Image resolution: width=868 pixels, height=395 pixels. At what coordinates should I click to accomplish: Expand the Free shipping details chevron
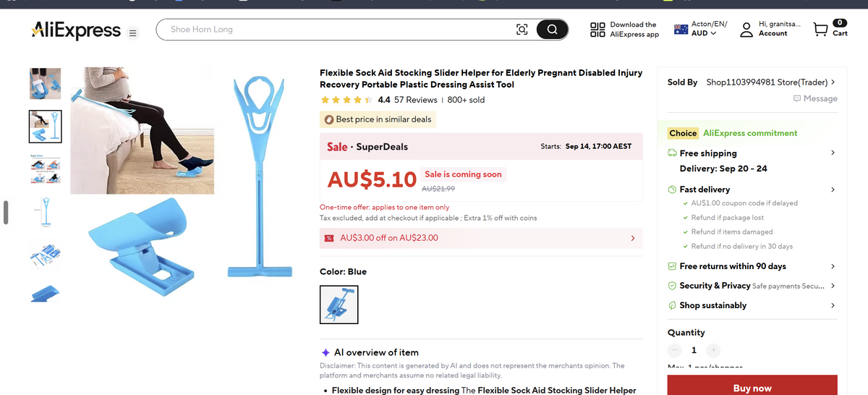click(833, 153)
